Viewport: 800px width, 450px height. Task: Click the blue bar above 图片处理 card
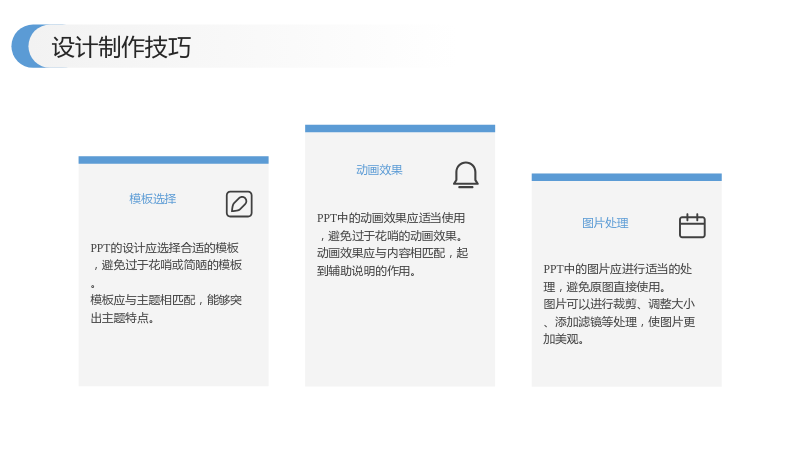pos(627,177)
